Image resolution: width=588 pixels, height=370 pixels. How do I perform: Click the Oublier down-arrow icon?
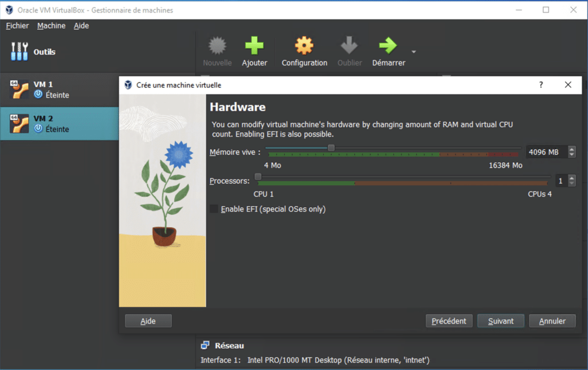pyautogui.click(x=349, y=45)
